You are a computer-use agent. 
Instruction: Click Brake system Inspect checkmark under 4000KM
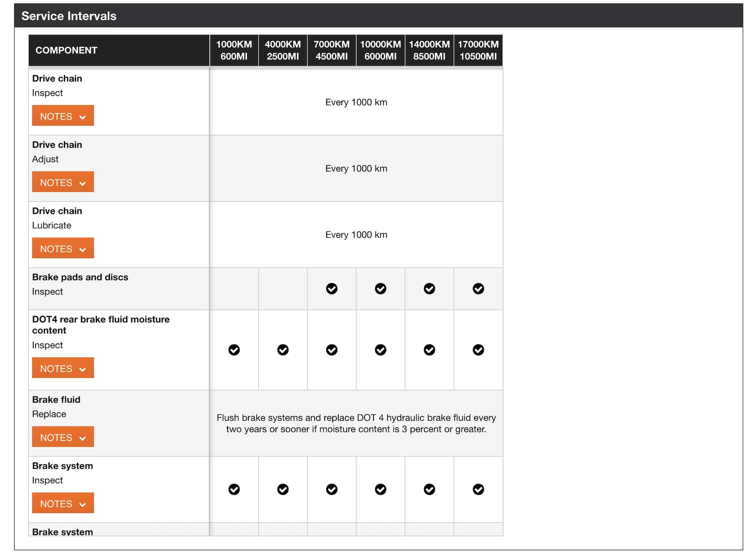(x=283, y=490)
